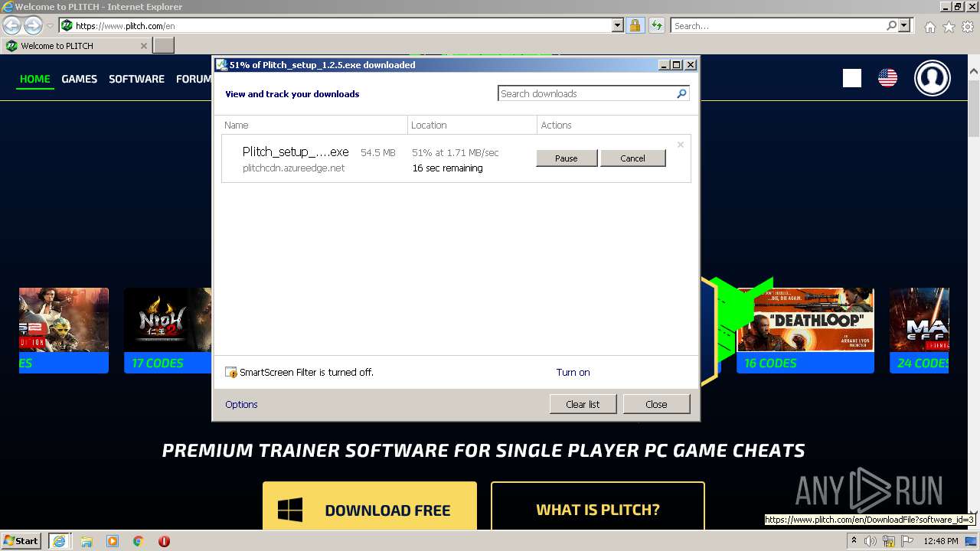Open the search provider dropdown arrow
This screenshot has height=551, width=980.
(904, 25)
